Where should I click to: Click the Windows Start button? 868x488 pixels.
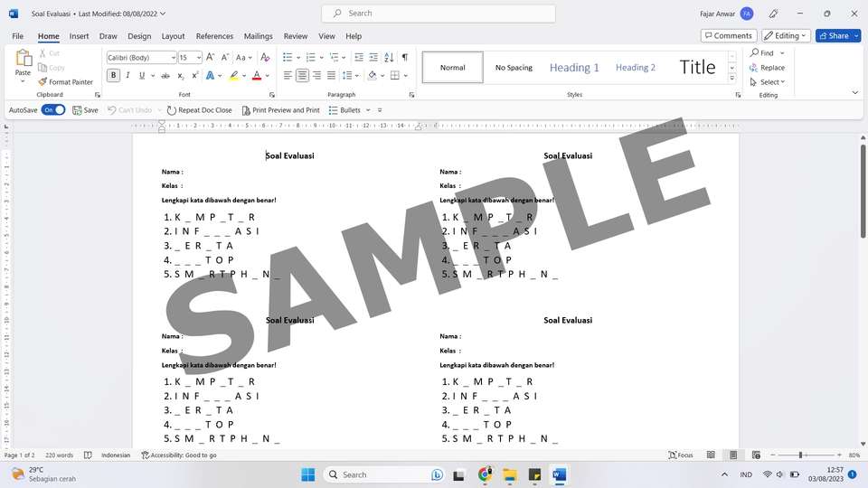click(307, 474)
